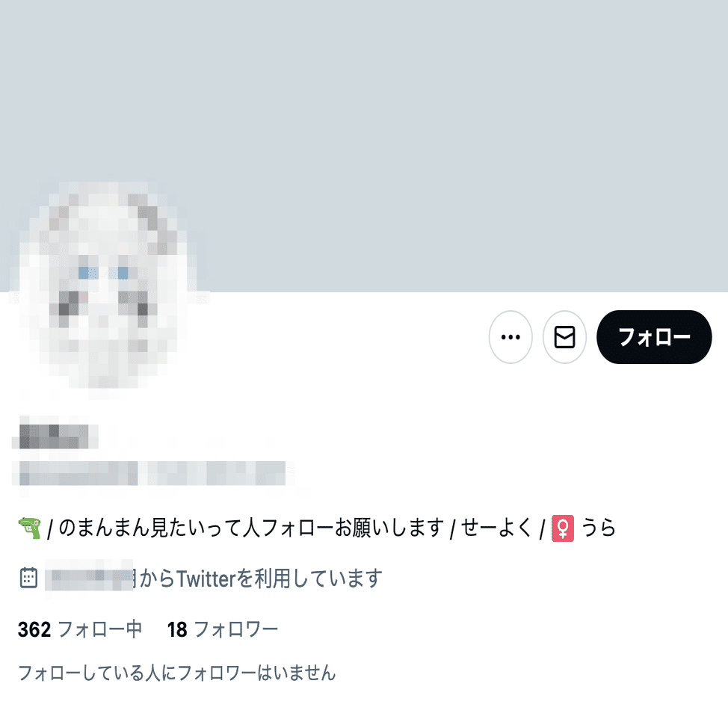This screenshot has width=728, height=728.
Task: Click the せーよく word in bio
Action: coord(496,528)
